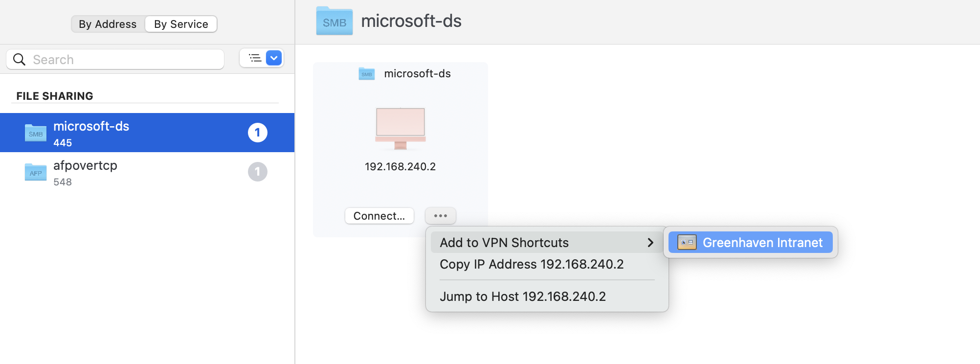Click the count badge on microsoft-ds row
The height and width of the screenshot is (364, 980).
pyautogui.click(x=258, y=133)
